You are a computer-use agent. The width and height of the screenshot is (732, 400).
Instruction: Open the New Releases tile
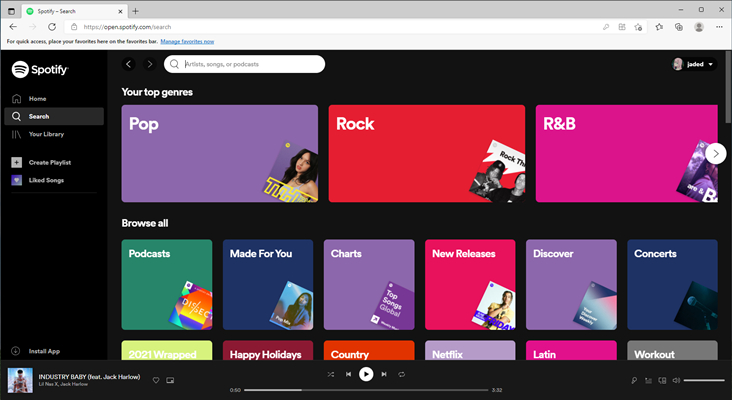(470, 285)
